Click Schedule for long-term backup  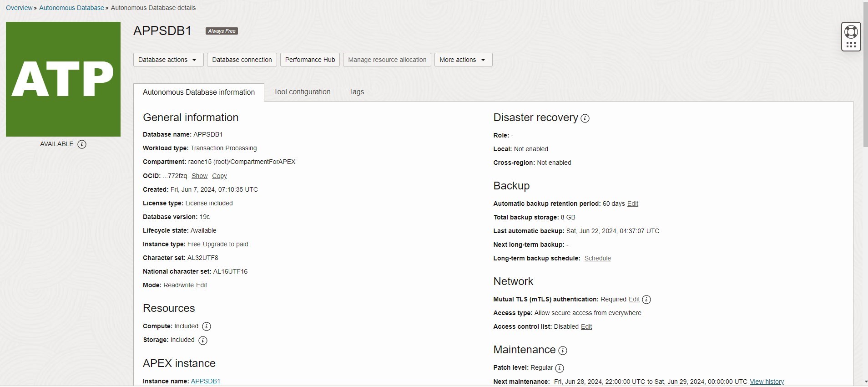(597, 258)
